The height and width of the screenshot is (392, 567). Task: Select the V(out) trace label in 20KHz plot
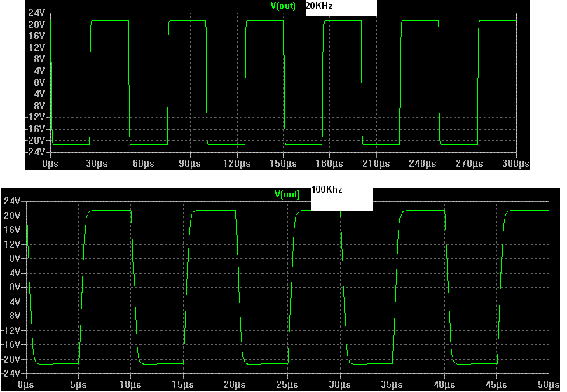282,6
